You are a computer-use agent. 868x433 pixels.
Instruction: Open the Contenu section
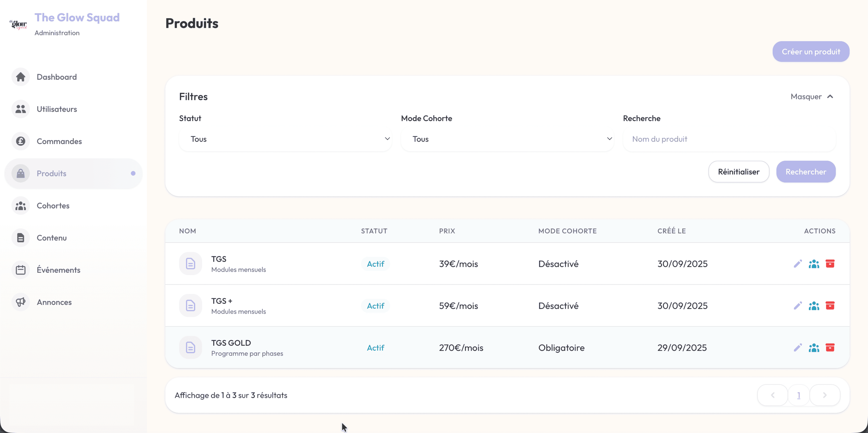(x=52, y=237)
